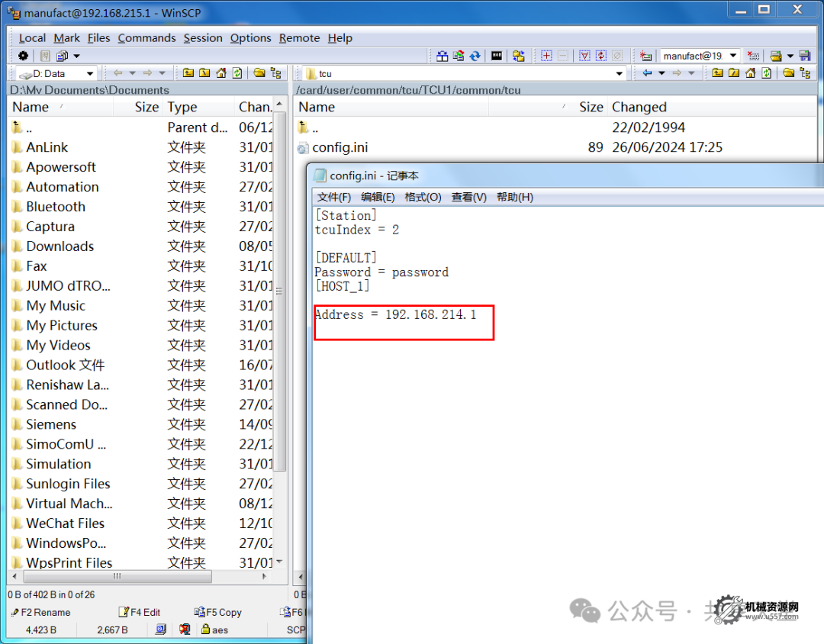Open the Console terminal icon

point(497,56)
